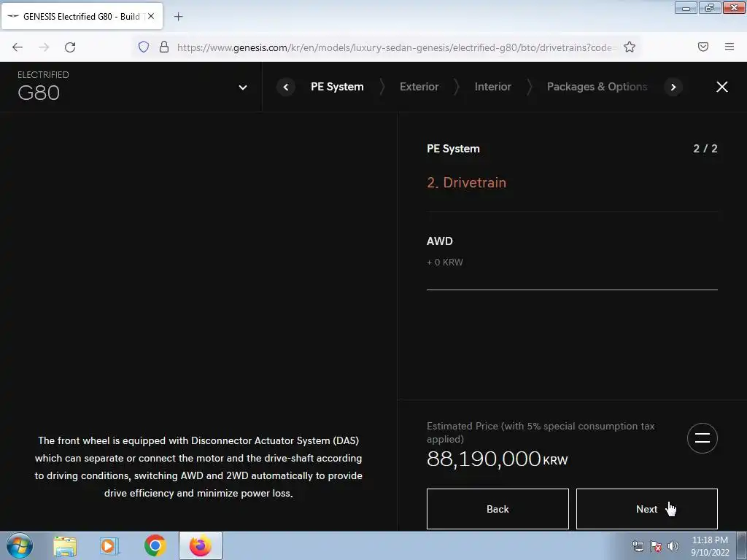Click the Show desktop strip

(x=742, y=545)
